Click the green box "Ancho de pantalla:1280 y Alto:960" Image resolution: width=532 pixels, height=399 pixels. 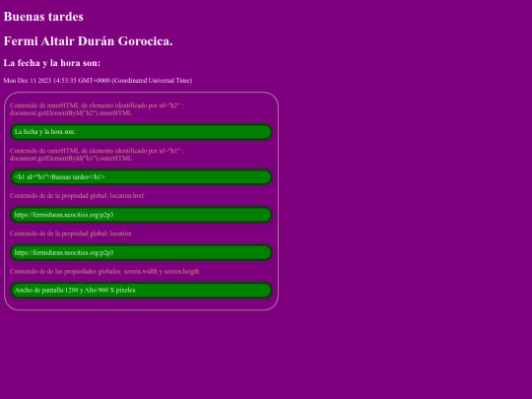pos(141,291)
